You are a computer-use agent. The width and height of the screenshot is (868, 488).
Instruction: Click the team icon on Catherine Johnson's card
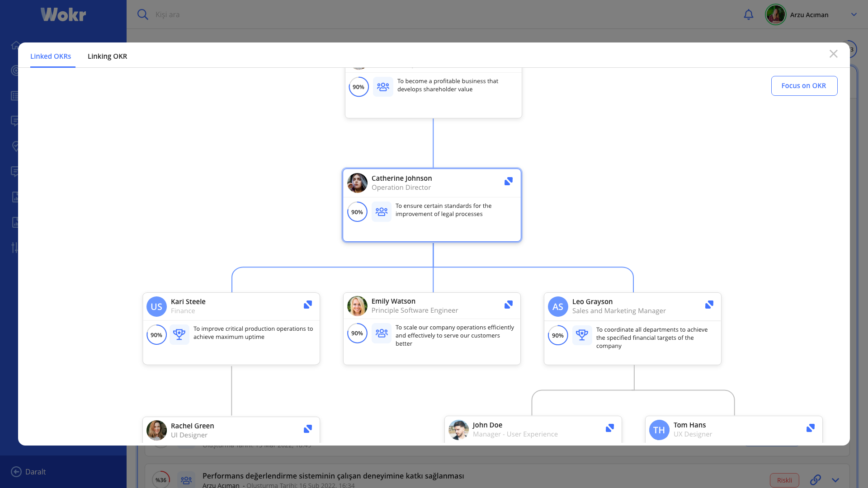coord(382,211)
